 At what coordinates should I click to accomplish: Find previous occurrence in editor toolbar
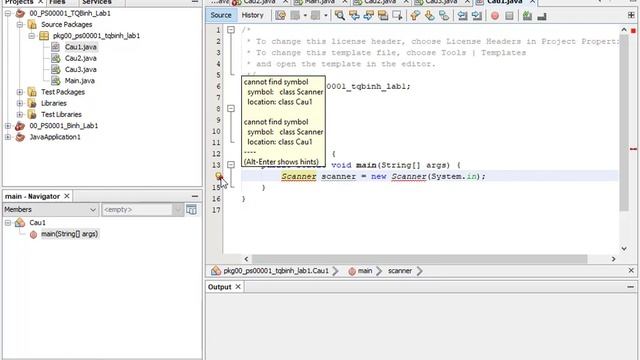354,16
